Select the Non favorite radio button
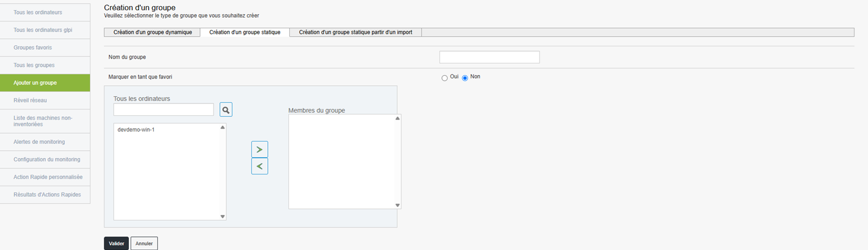The width and height of the screenshot is (868, 250). coord(465,78)
